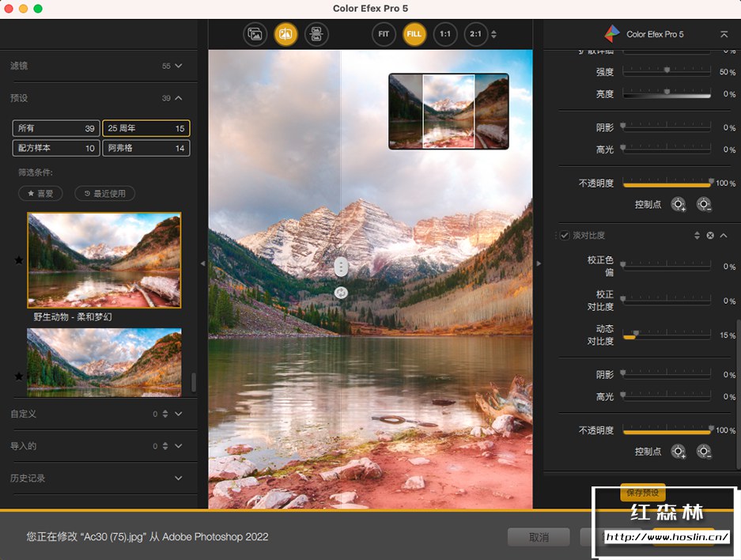Click the split divider handle
Screen dimensions: 741x560
[341, 267]
